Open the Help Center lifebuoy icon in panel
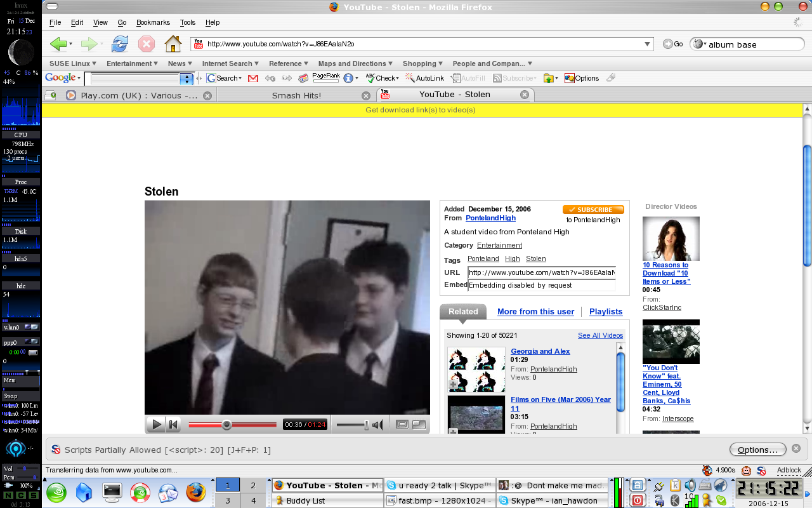Image resolution: width=812 pixels, height=508 pixels. [140, 493]
